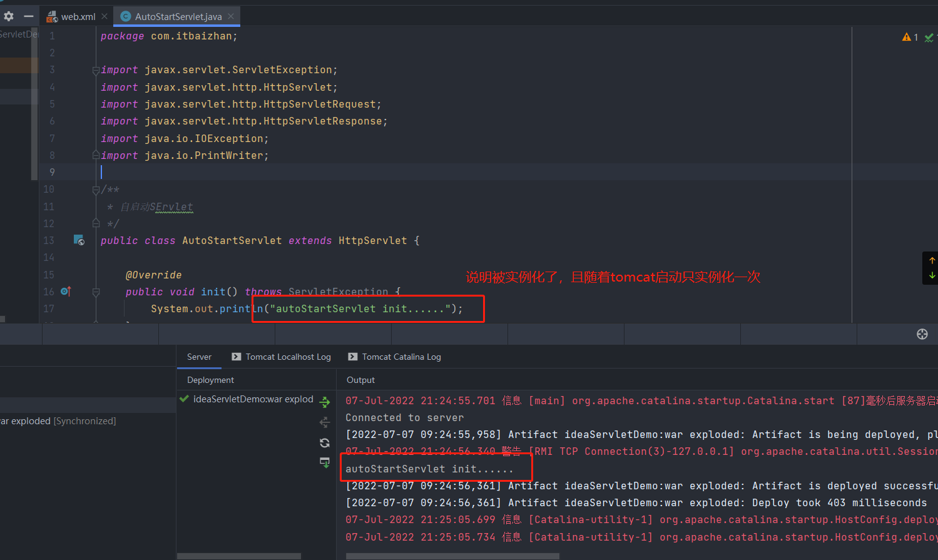Click the override gutter icon line 16

click(66, 292)
